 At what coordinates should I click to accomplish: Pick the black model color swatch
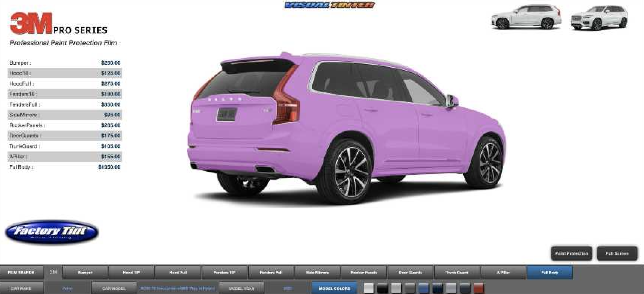coord(383,288)
